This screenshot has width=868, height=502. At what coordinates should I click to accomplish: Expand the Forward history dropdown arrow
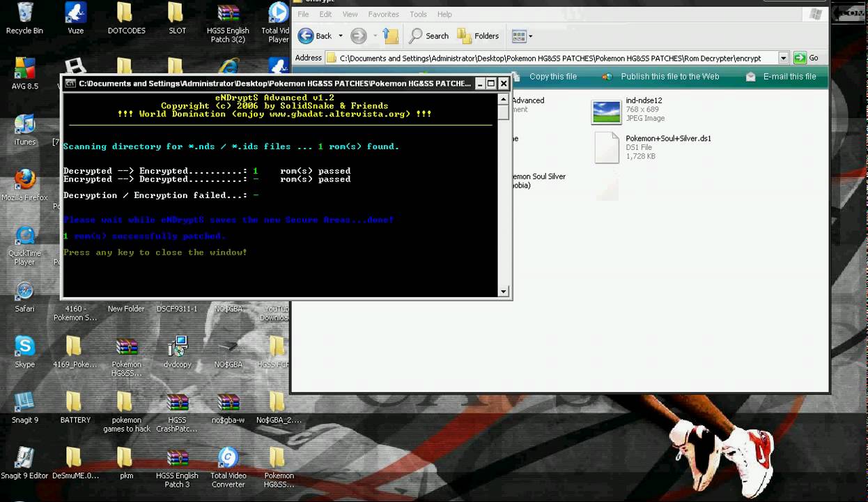click(375, 36)
